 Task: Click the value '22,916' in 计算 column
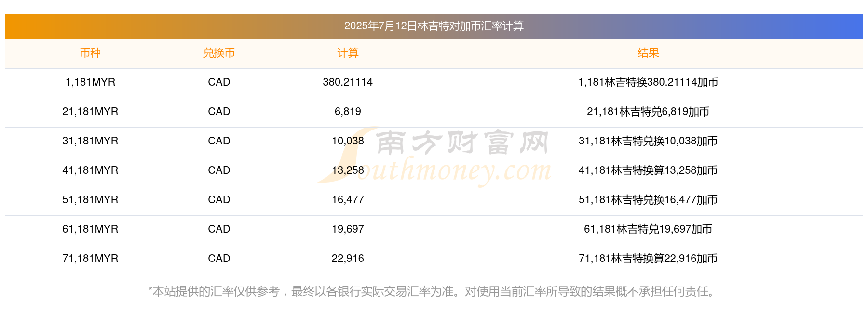point(348,259)
